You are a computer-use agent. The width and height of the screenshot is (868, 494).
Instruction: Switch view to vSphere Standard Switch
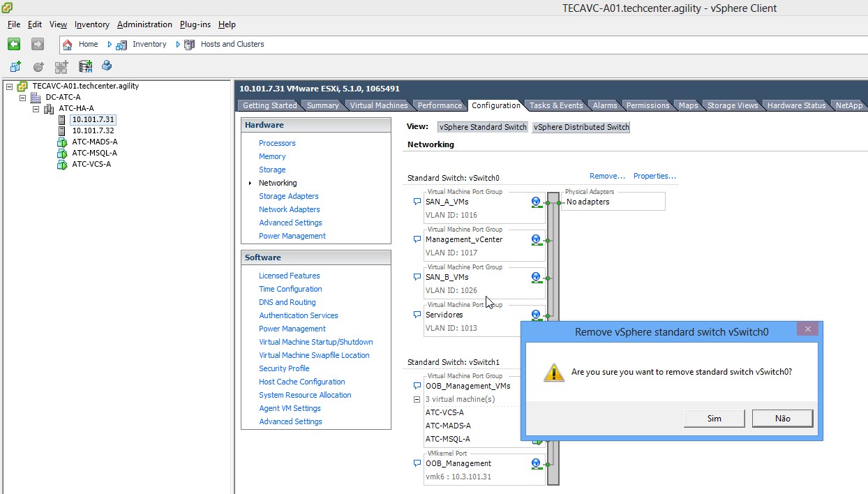[483, 127]
